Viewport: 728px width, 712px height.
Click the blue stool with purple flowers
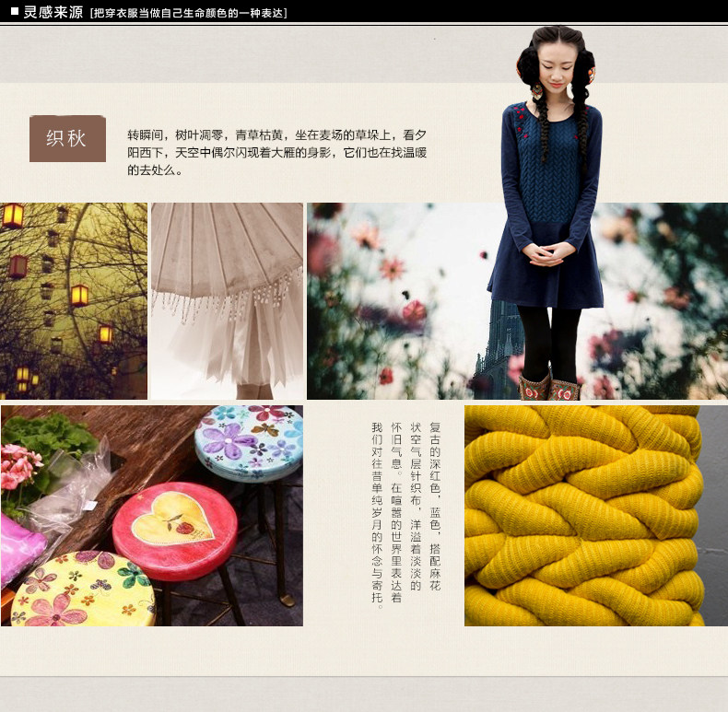click(x=249, y=441)
